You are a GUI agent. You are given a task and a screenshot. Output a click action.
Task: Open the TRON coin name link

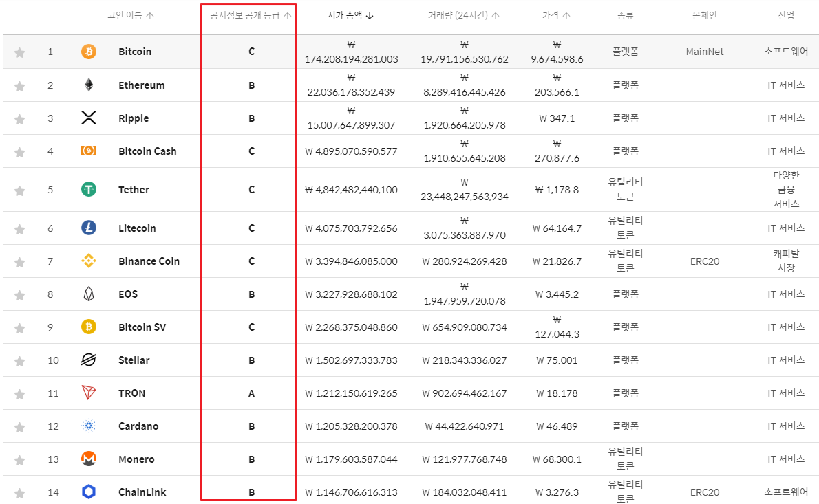tap(131, 393)
